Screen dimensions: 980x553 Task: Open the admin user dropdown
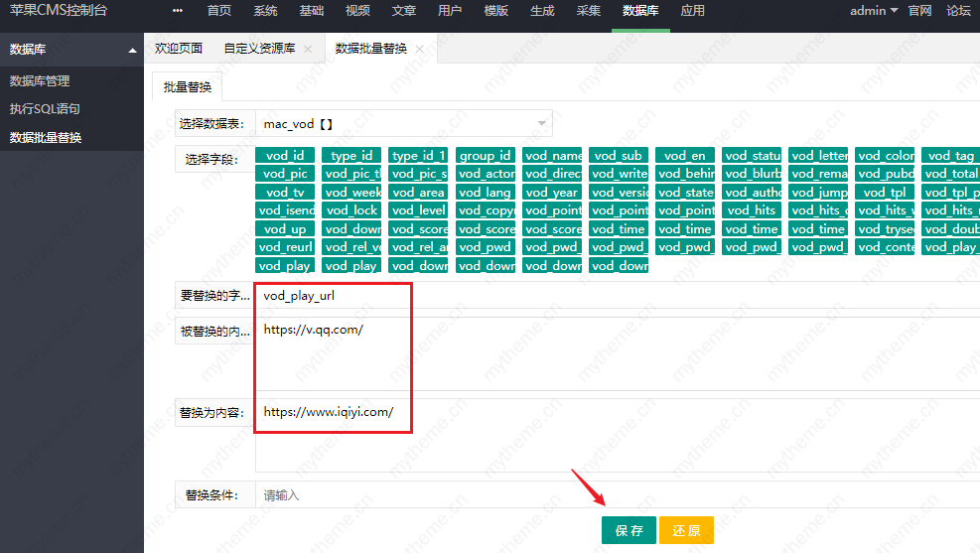[x=874, y=11]
